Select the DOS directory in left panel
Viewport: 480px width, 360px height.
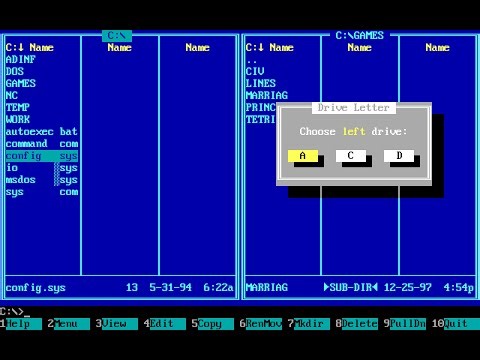coord(15,71)
